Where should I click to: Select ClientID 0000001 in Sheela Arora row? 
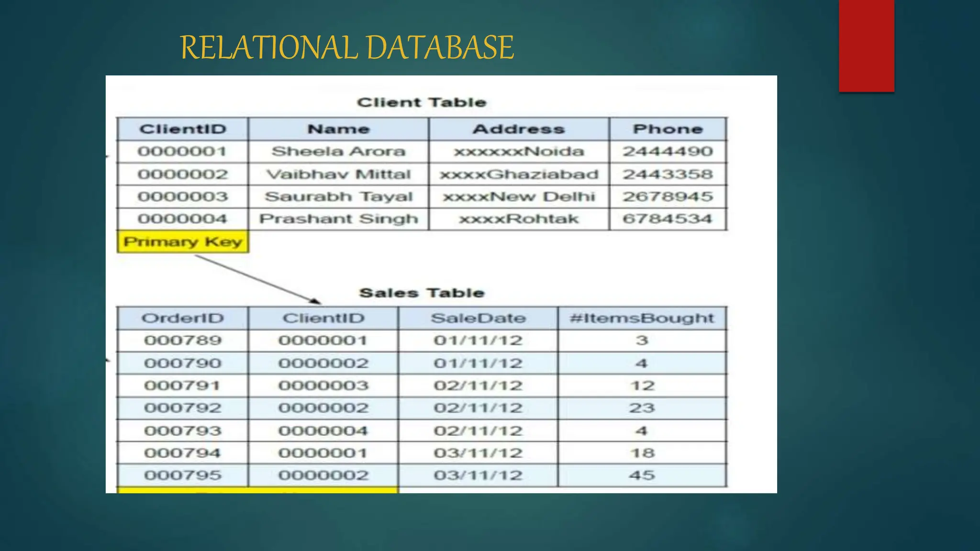coord(182,152)
